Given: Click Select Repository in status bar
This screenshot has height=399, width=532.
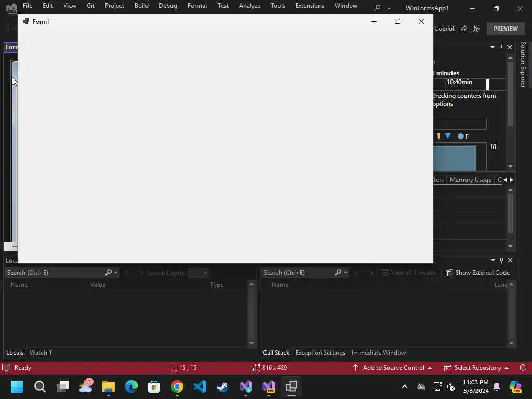Looking at the screenshot, I should [476, 368].
